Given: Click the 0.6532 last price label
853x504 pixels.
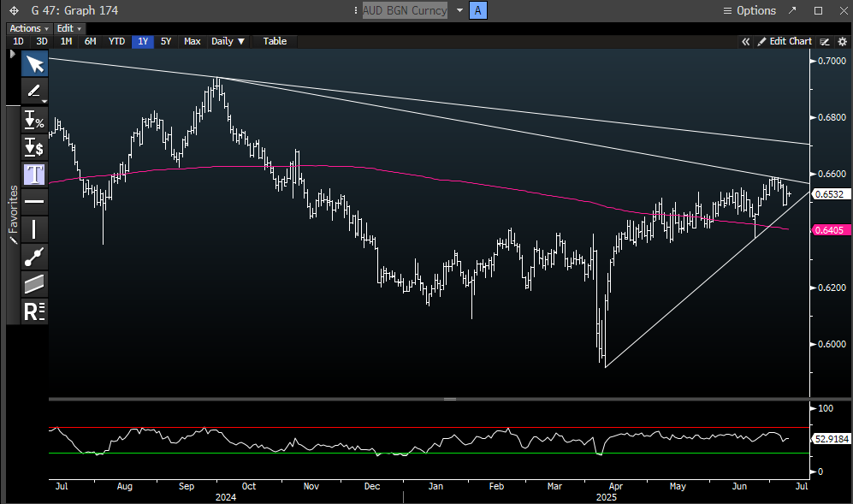Looking at the screenshot, I should [x=830, y=194].
